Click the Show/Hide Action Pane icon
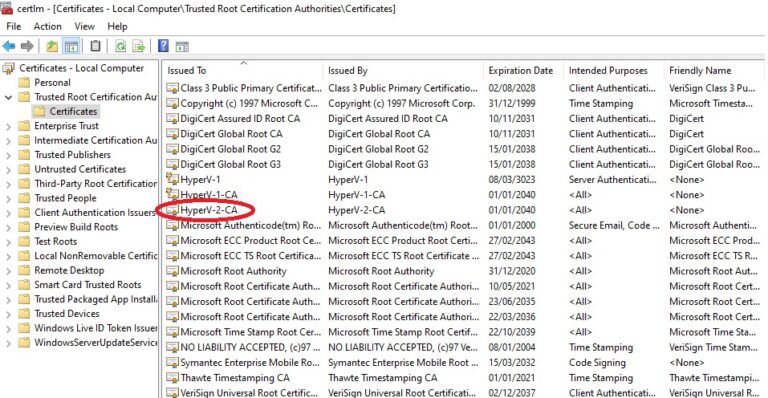Screen dimensions: 768x398 [x=182, y=47]
